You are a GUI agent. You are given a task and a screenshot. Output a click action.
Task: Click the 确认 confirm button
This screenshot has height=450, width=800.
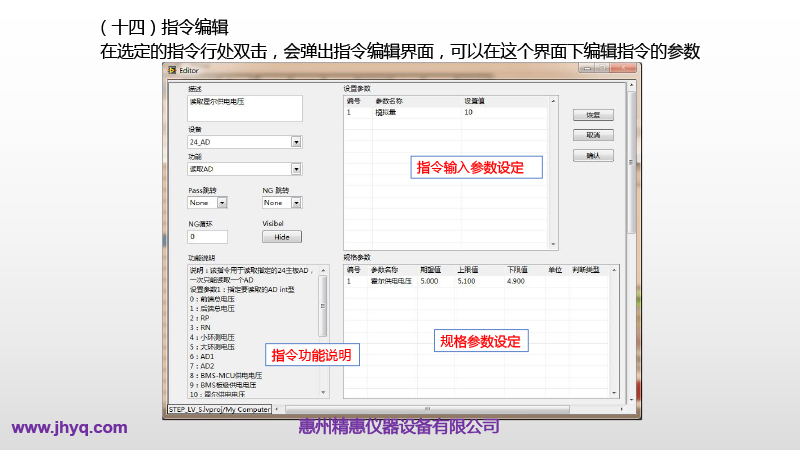point(593,156)
